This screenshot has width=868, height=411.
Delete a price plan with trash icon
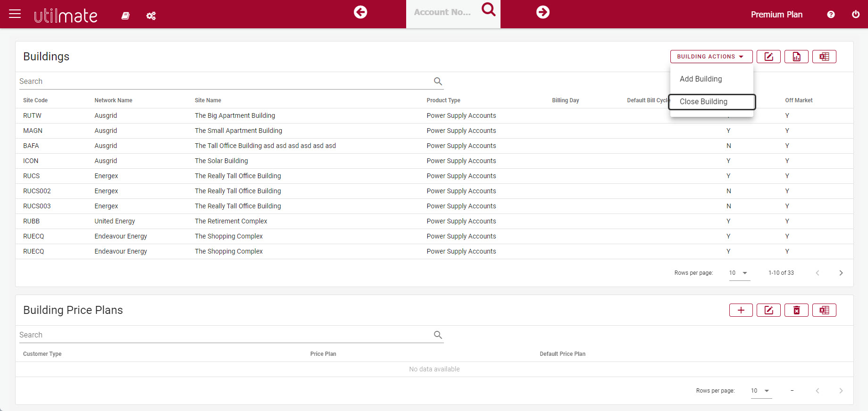coord(796,310)
